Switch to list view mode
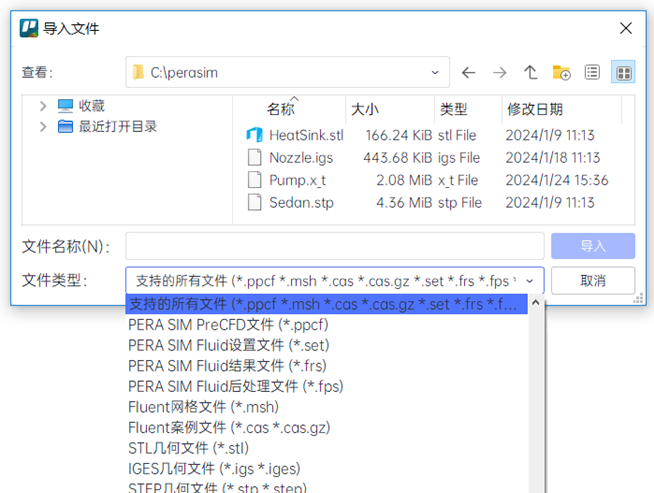Image resolution: width=654 pixels, height=493 pixels. 593,73
